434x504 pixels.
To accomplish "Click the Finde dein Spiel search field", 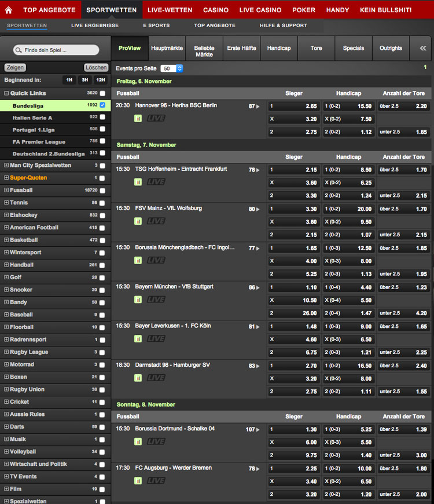I will pyautogui.click(x=56, y=50).
